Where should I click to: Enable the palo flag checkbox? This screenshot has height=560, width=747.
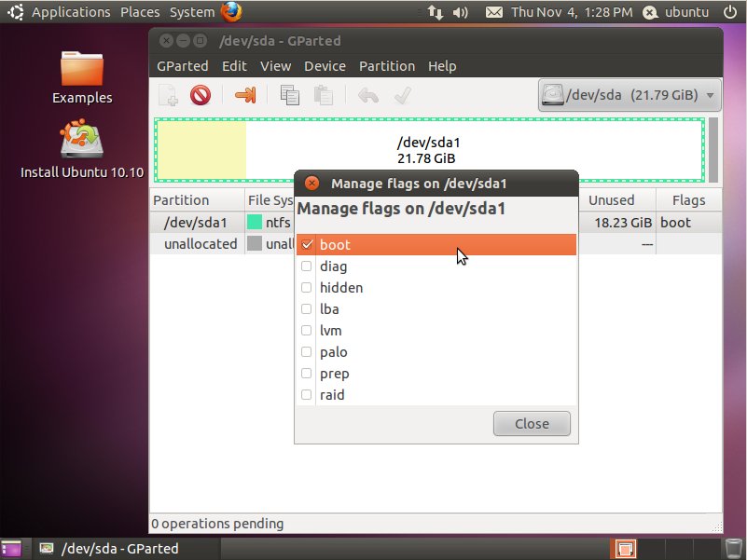[x=306, y=352]
